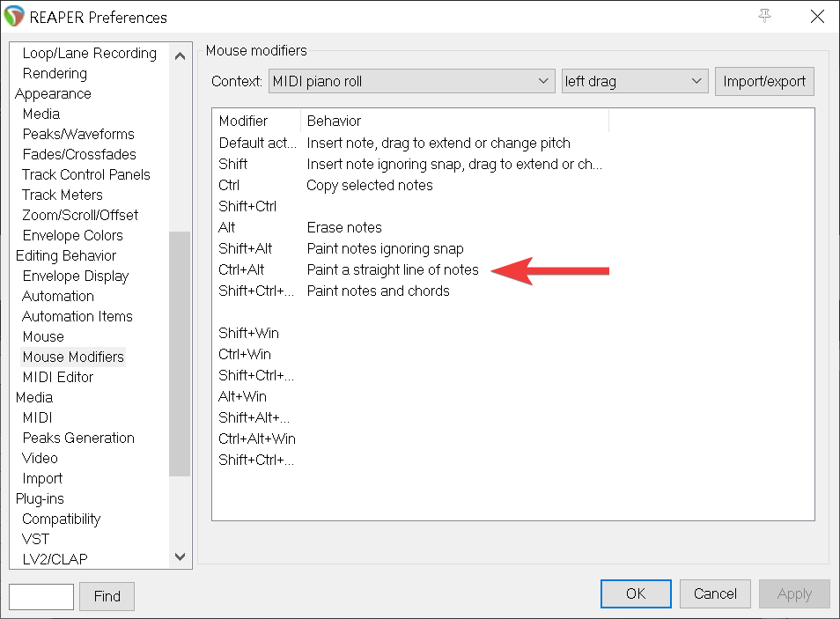Select Peaks Generation in sidebar
This screenshot has width=840, height=619.
click(78, 438)
